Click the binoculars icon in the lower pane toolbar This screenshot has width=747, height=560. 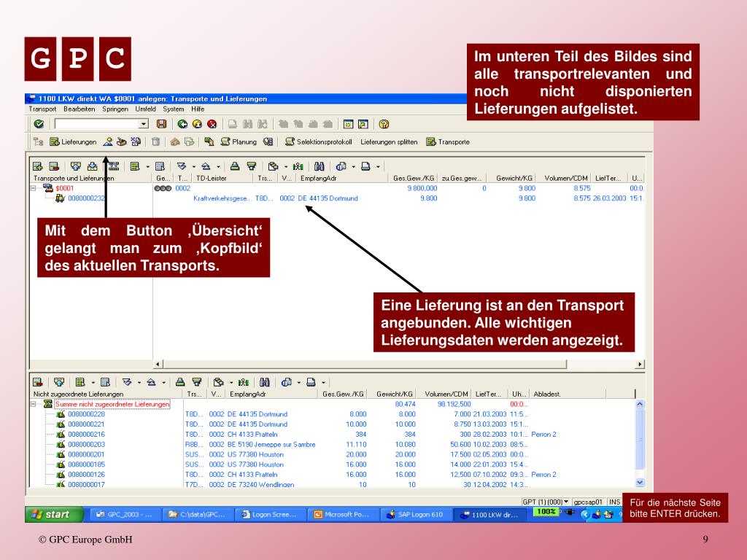point(264,382)
